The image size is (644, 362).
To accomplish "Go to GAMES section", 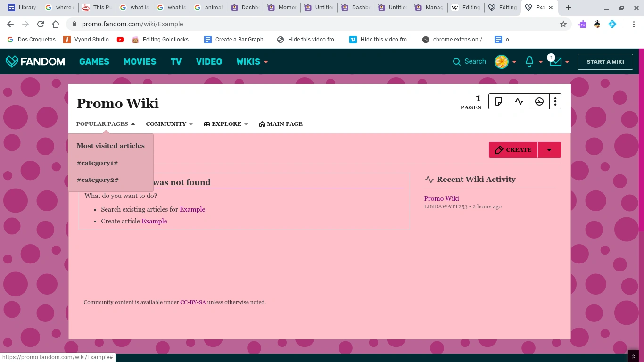I will pos(94,61).
